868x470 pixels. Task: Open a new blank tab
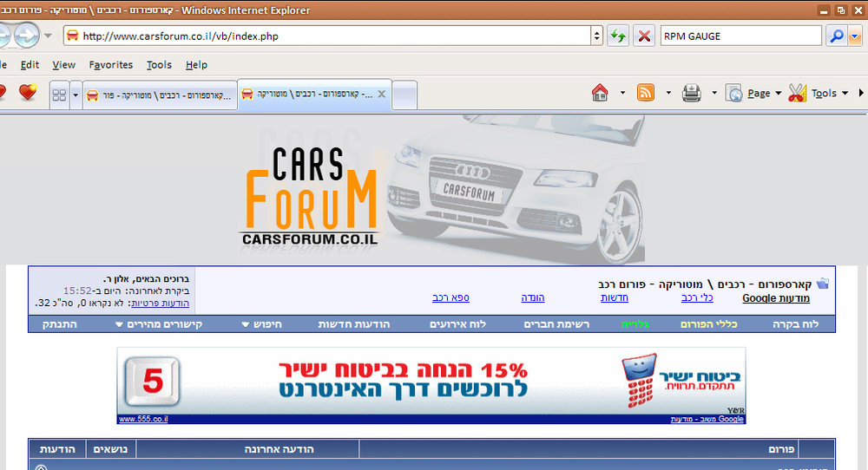click(404, 95)
